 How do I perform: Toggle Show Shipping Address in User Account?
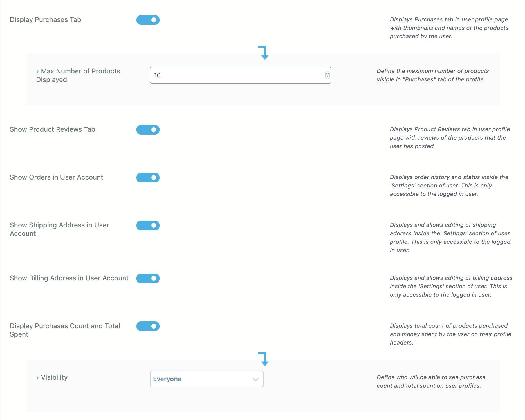pos(148,225)
